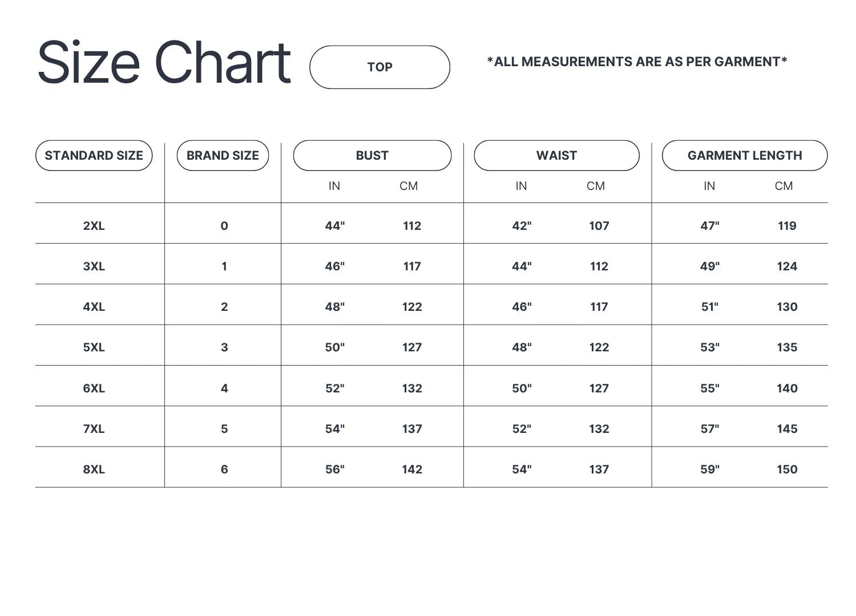
Task: Click the Size Chart title
Action: (x=164, y=63)
